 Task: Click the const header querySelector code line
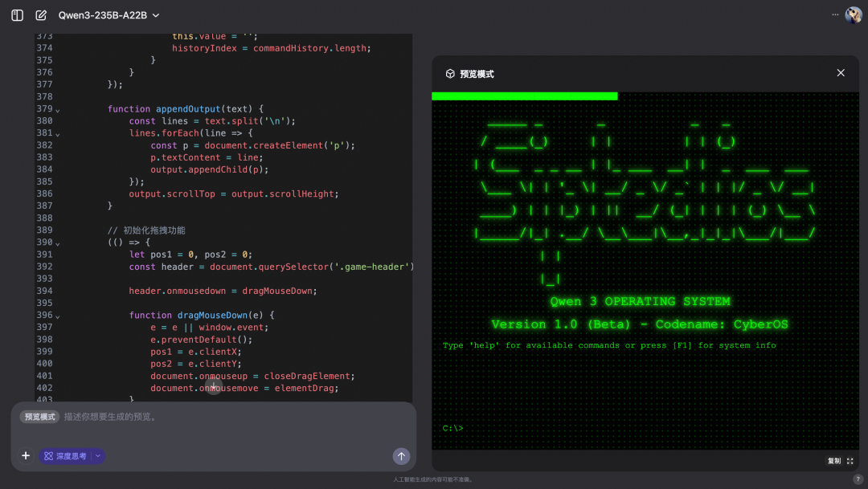[272, 267]
